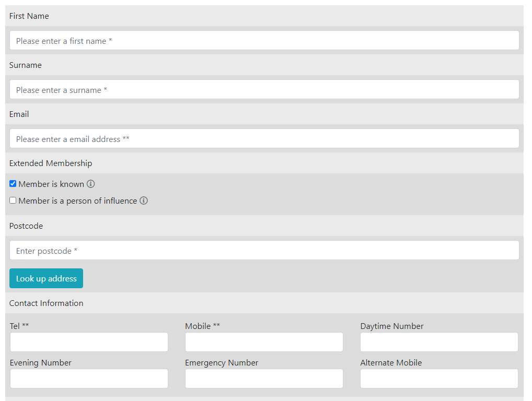
Task: Click the Enter postcode field
Action: [264, 251]
